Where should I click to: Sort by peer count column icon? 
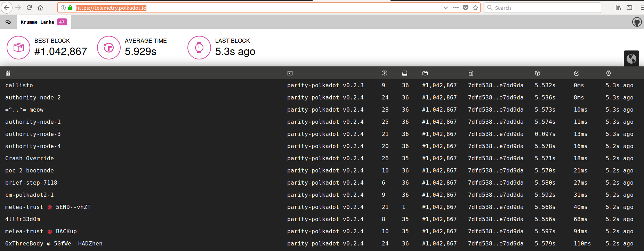coord(384,73)
